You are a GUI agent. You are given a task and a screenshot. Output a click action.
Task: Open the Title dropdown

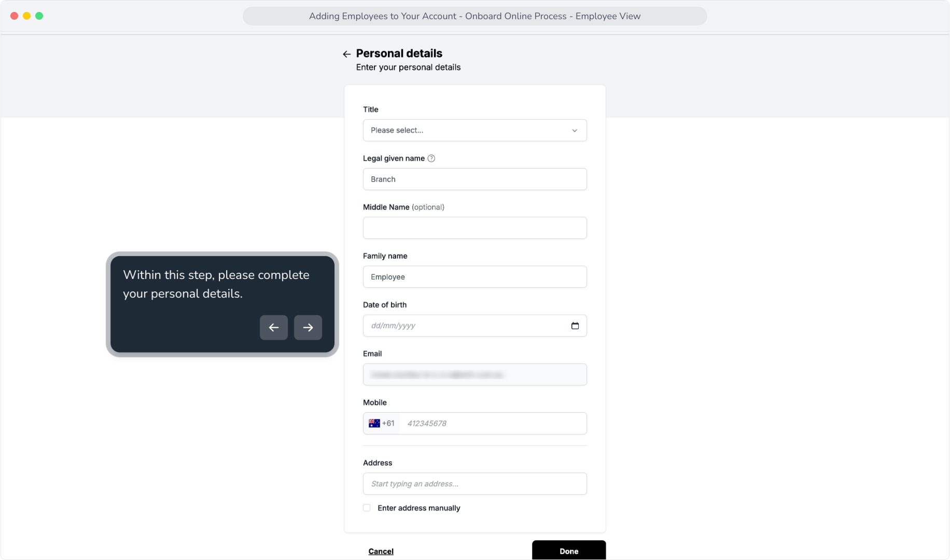[474, 130]
